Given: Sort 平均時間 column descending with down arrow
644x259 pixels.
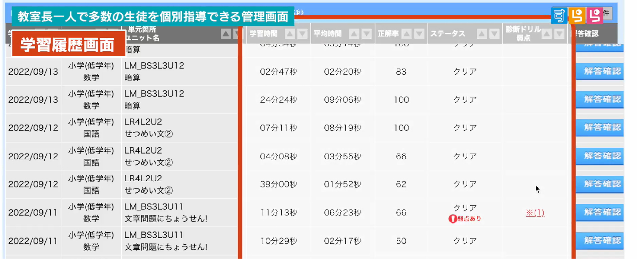Looking at the screenshot, I should (x=367, y=34).
